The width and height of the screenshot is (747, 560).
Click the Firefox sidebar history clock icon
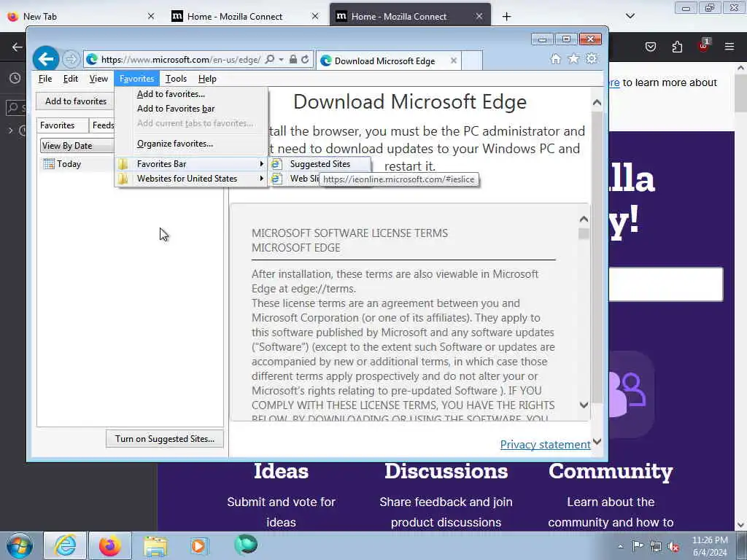[x=15, y=78]
